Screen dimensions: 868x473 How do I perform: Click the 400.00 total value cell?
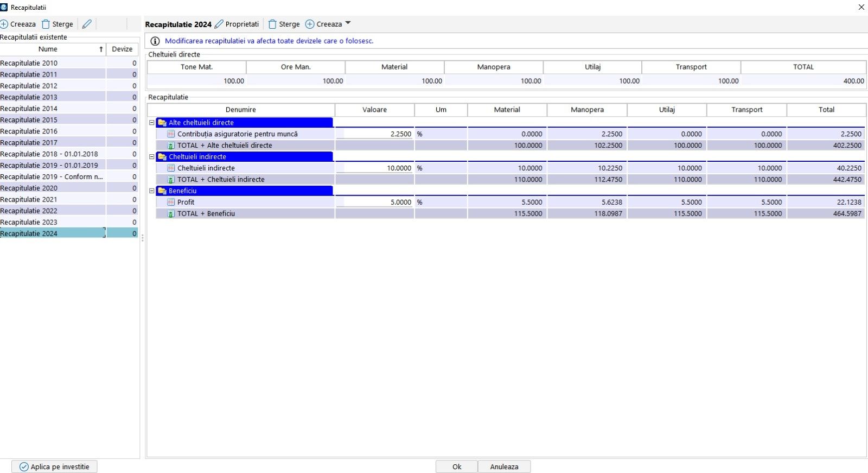click(803, 81)
